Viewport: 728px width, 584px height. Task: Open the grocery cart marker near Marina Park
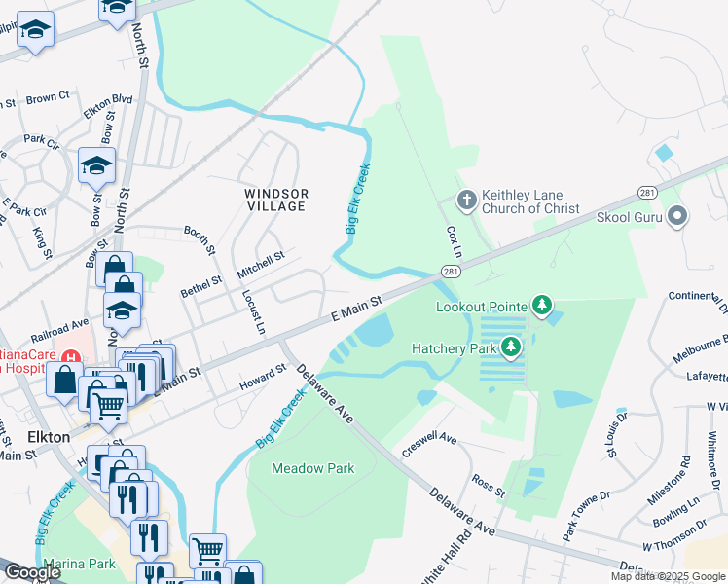pos(207,553)
